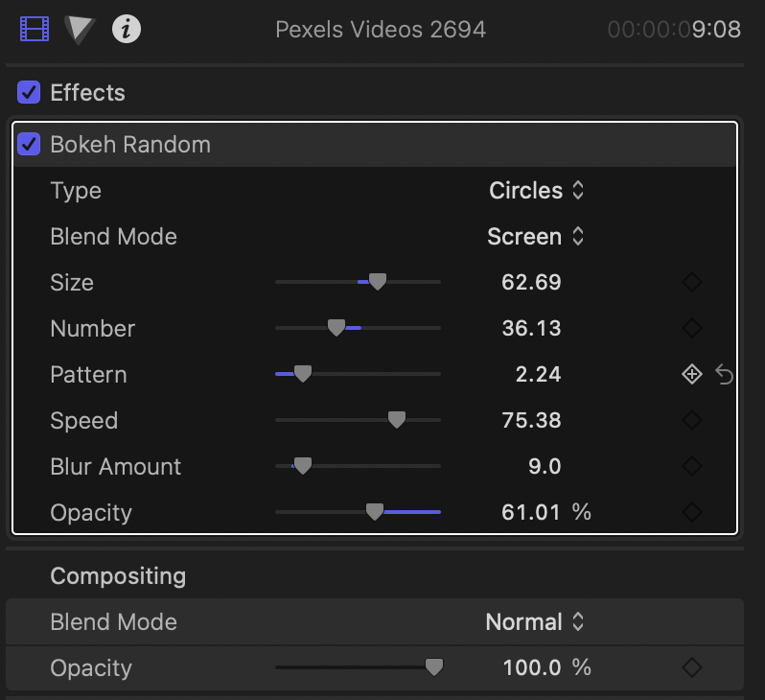Click the Size value 62.69

531,282
